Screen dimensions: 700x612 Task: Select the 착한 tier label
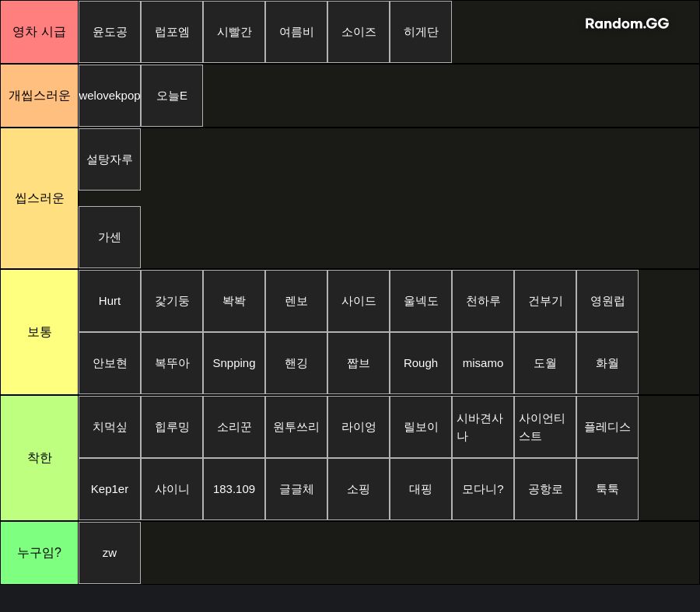click(40, 458)
